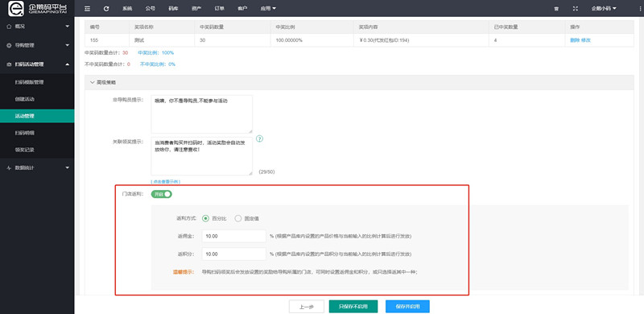
Task: Click the refresh icon in top bar
Action: 106,8
